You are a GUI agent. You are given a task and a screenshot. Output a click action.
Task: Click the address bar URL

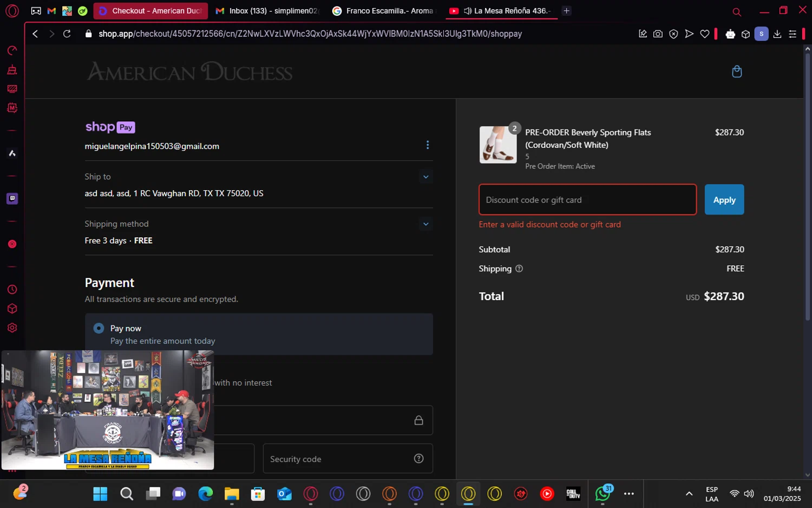[x=310, y=34]
